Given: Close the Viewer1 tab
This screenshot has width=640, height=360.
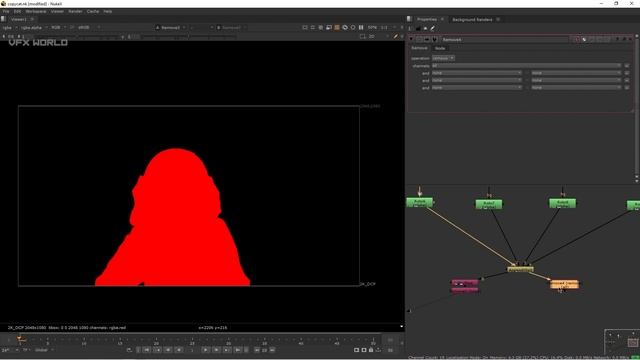Looking at the screenshot, I should (x=32, y=19).
